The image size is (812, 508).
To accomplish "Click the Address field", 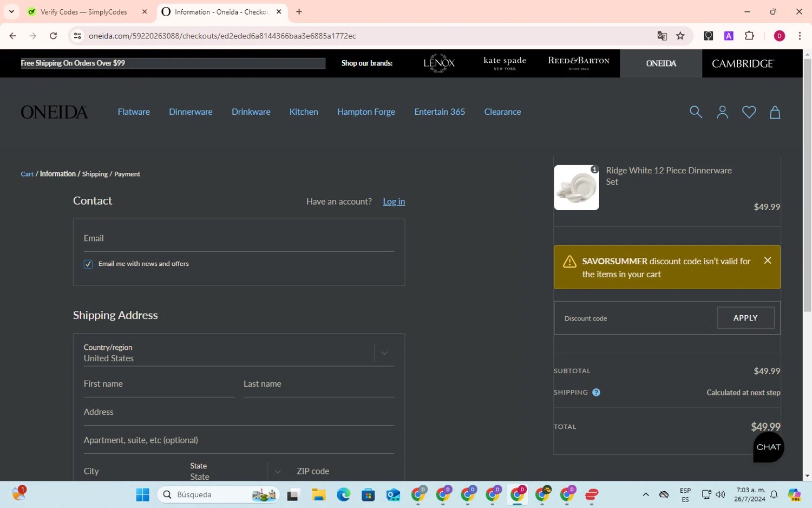I will [x=239, y=412].
